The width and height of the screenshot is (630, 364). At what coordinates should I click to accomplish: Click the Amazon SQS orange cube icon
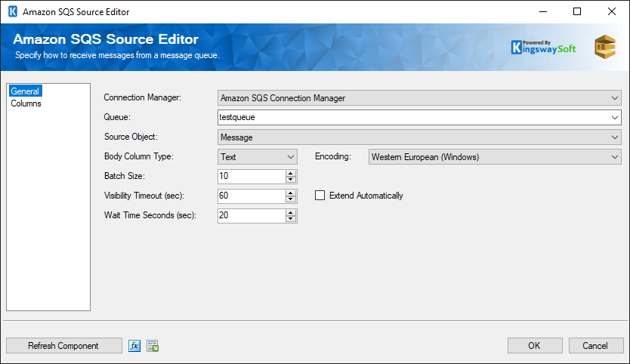(605, 47)
